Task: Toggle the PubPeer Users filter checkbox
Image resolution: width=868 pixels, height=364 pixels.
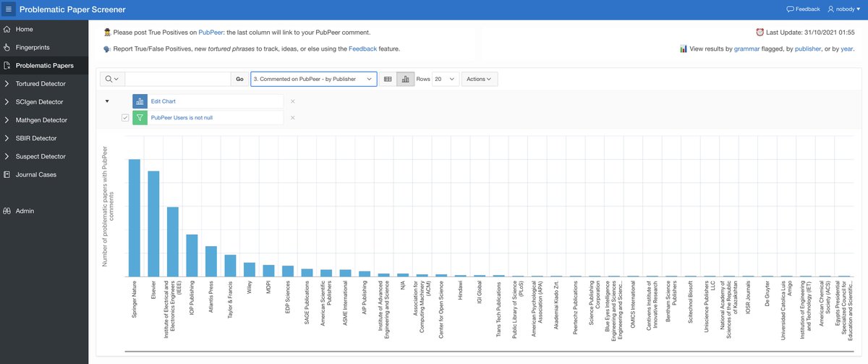Action: click(125, 117)
